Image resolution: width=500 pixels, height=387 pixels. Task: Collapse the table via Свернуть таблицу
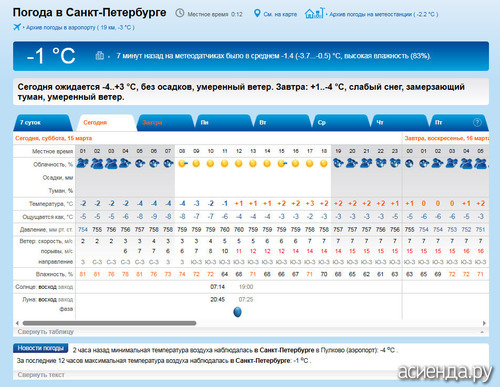pyautogui.click(x=46, y=332)
